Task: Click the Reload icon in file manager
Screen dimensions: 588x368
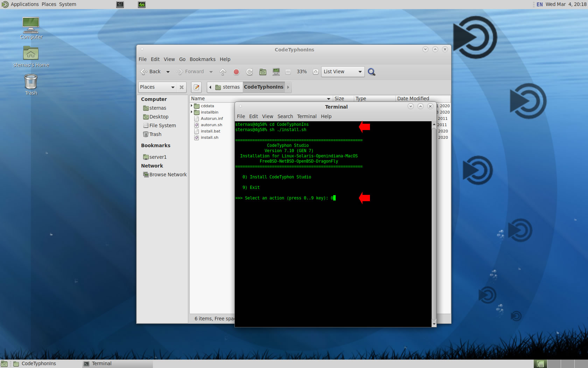Action: [x=250, y=72]
